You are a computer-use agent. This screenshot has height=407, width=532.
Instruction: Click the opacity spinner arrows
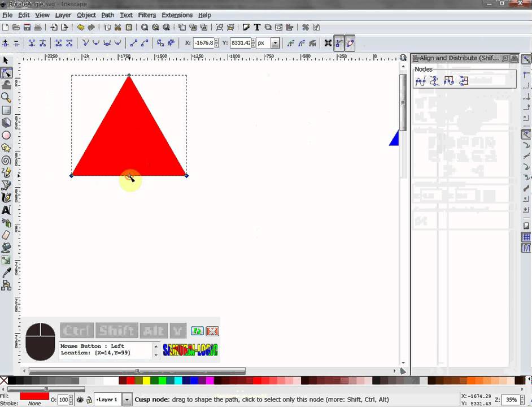pyautogui.click(x=71, y=400)
